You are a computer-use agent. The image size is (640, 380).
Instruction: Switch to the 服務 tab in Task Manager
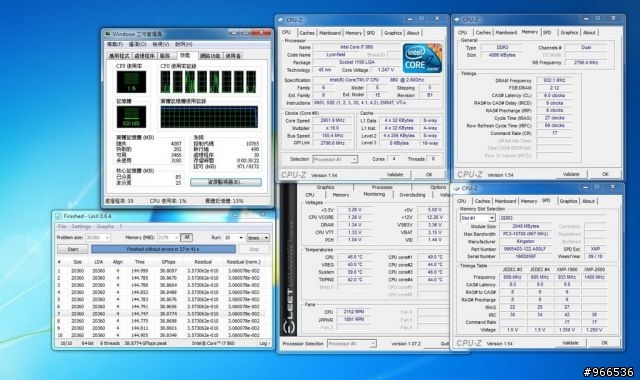click(x=165, y=56)
